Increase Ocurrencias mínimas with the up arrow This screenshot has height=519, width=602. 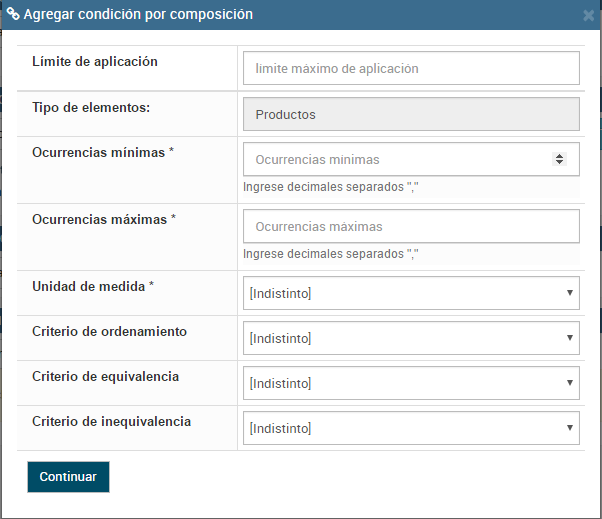click(x=559, y=155)
